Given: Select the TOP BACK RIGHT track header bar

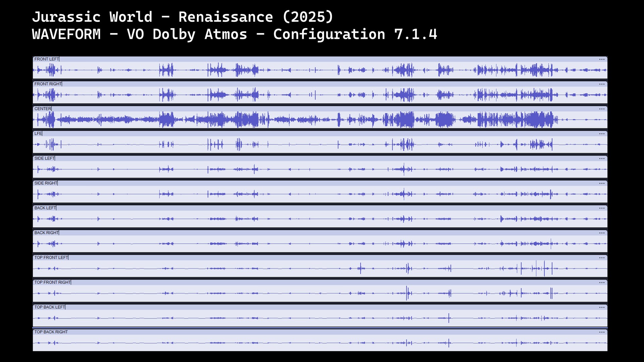Looking at the screenshot, I should (x=319, y=332).
